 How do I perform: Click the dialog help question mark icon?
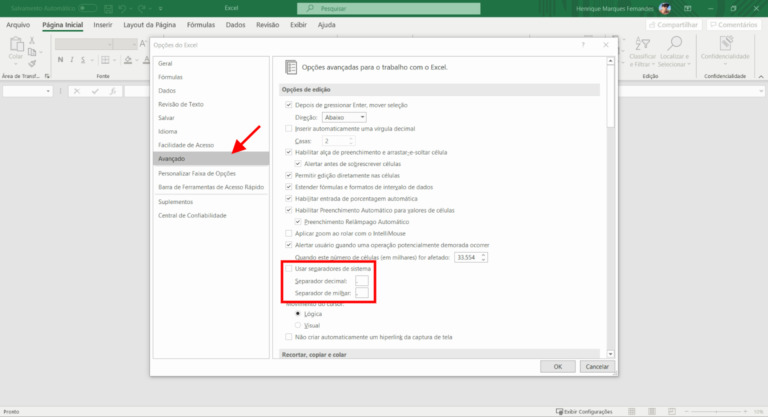click(583, 45)
